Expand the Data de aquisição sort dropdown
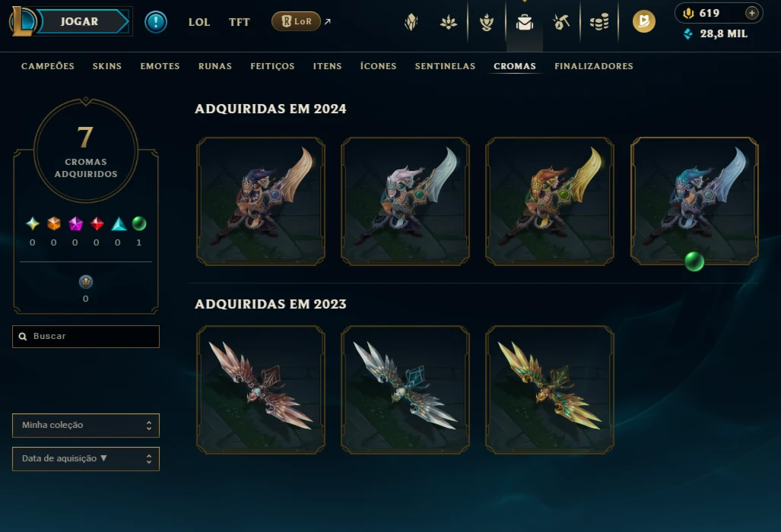This screenshot has height=532, width=781. 86,459
